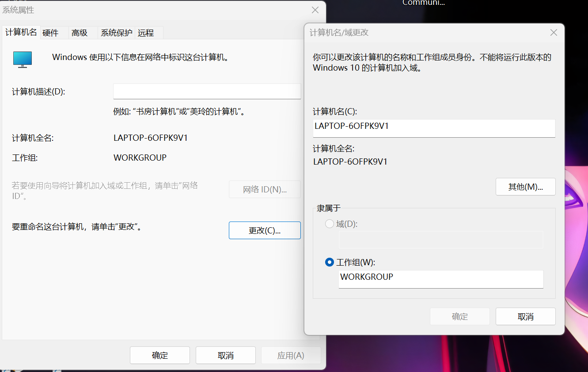Open 其他(M)... settings
The width and height of the screenshot is (588, 372).
click(525, 187)
